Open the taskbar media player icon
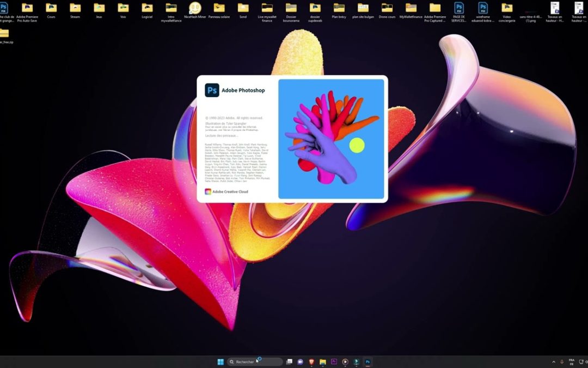The width and height of the screenshot is (588, 368). click(345, 361)
